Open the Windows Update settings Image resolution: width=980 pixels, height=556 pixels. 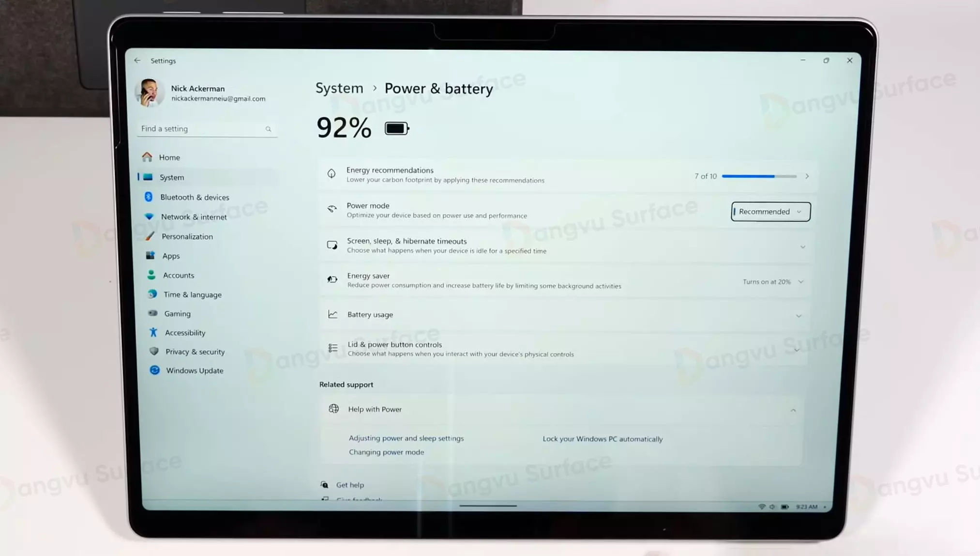click(195, 370)
